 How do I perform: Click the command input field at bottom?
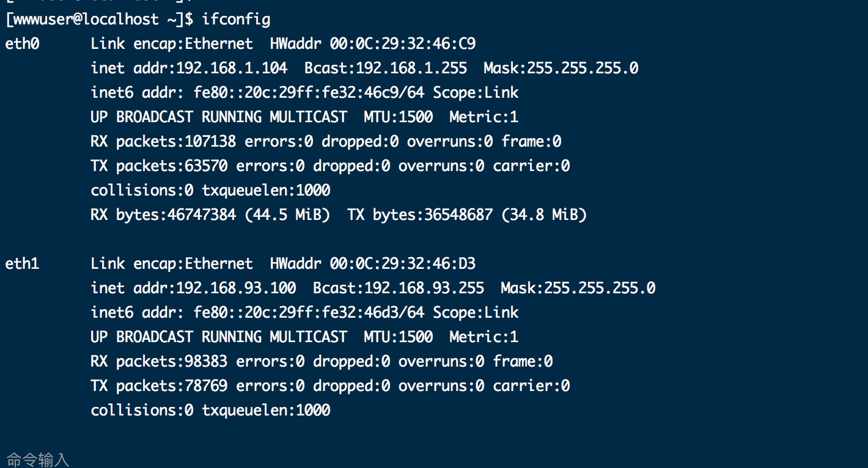pos(245,459)
